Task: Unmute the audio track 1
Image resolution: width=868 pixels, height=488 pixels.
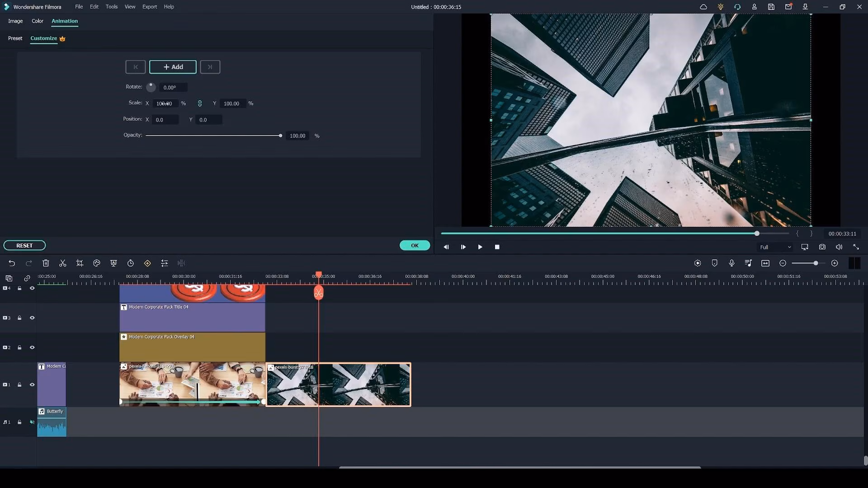Action: tap(32, 422)
